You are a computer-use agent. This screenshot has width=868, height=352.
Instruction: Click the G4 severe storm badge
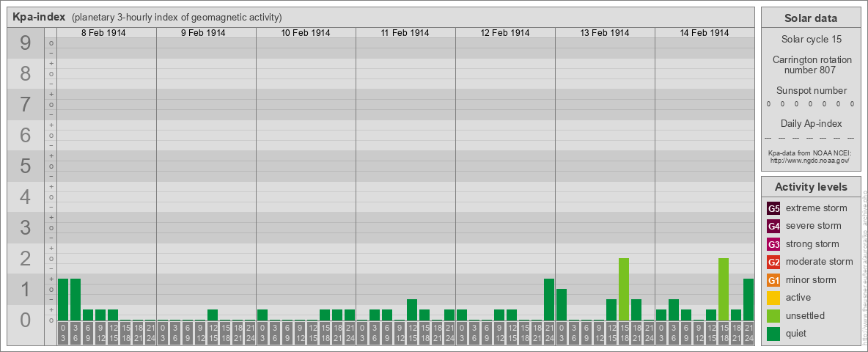[773, 227]
